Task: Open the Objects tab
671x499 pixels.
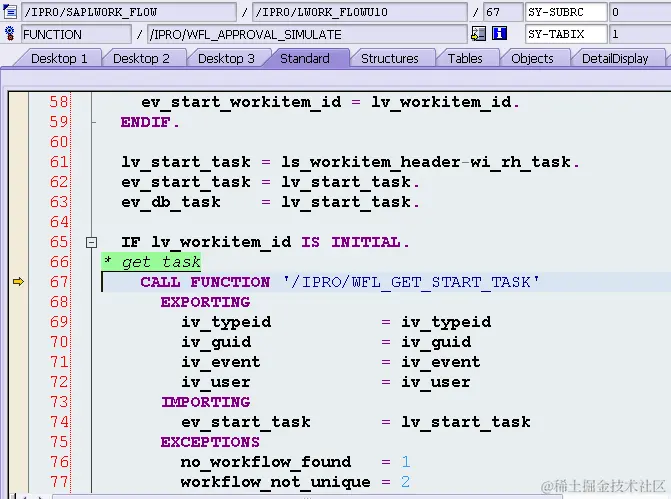Action: [x=532, y=59]
